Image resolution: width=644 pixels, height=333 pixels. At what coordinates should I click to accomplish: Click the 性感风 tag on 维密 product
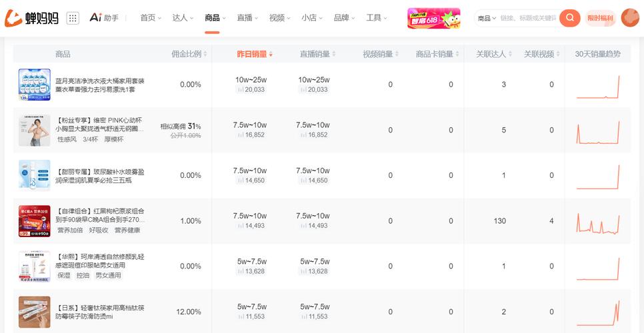point(67,139)
